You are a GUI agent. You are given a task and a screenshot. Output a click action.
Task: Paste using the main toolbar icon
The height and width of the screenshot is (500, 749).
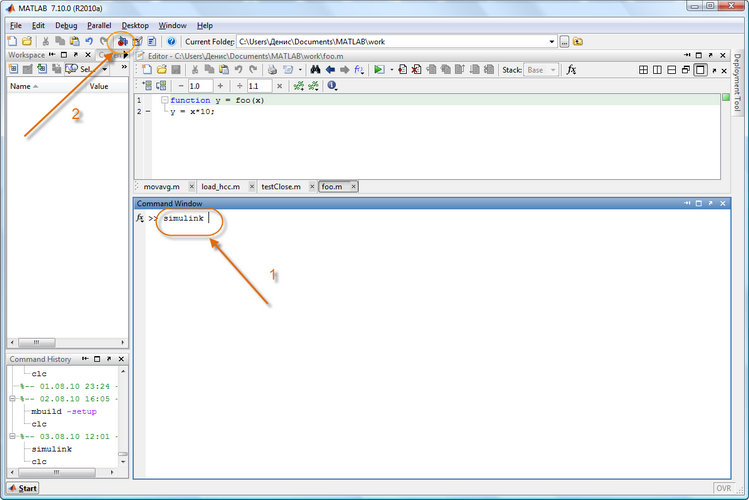pyautogui.click(x=75, y=42)
